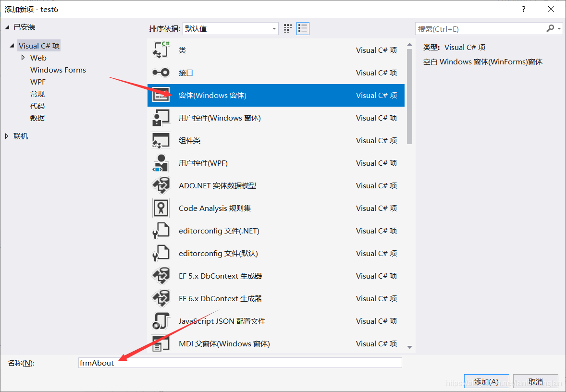Select Visual C# 项 tree item
This screenshot has width=566, height=392.
tap(39, 46)
